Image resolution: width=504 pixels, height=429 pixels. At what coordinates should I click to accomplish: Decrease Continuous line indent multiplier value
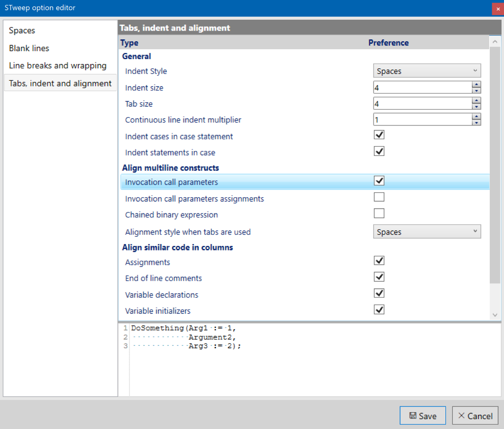tap(476, 123)
